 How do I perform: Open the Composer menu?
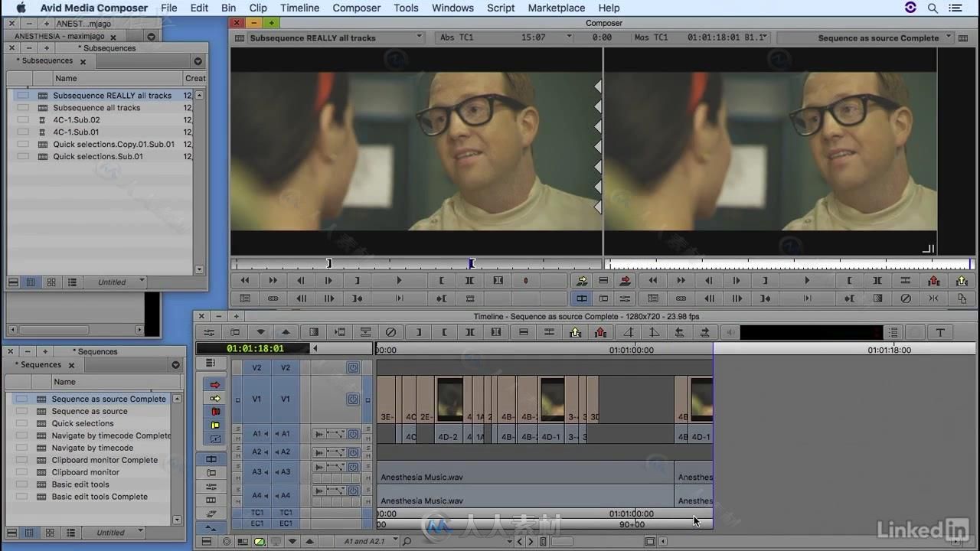(x=356, y=8)
